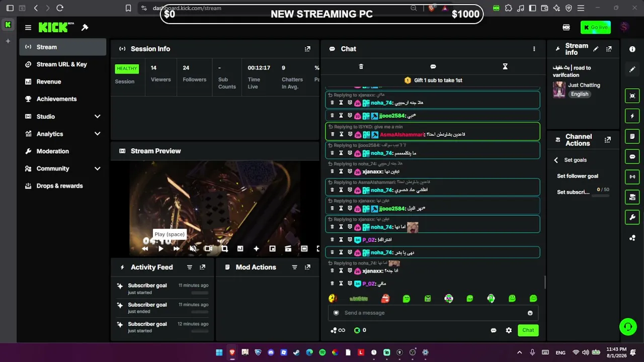The width and height of the screenshot is (644, 362).
Task: Select the chat bubble tab in Chat header
Action: 433,66
